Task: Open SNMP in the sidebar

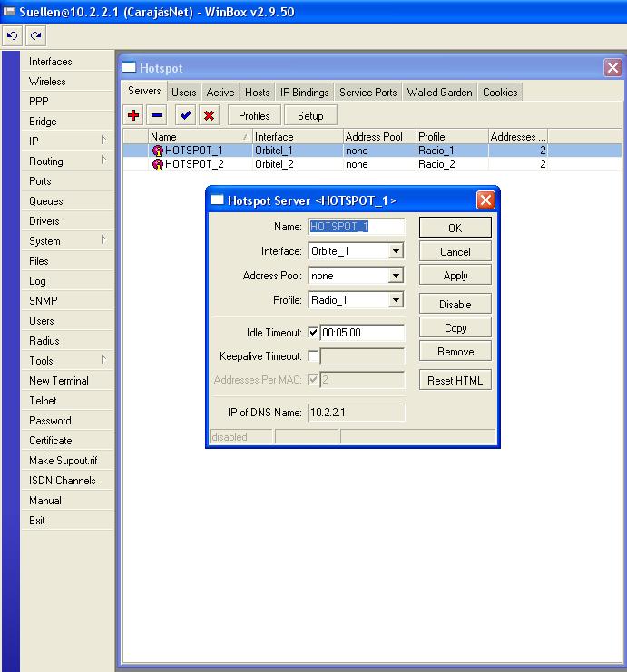Action: click(x=67, y=301)
